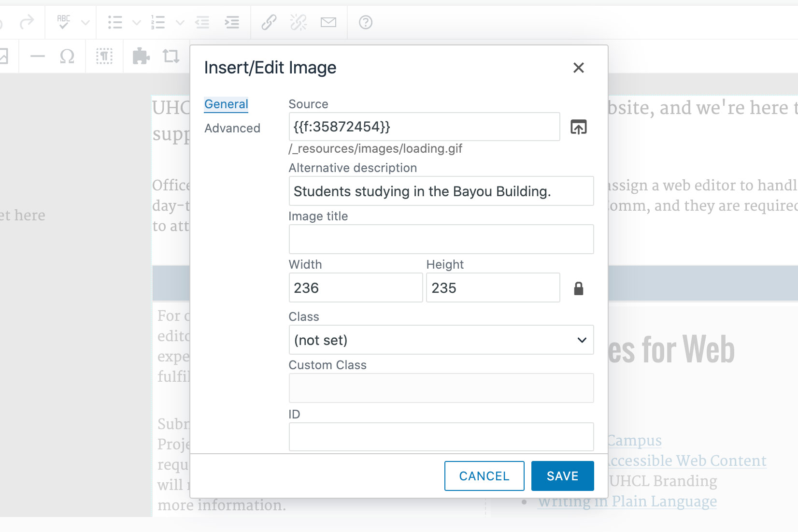Switch to the Advanced tab
The width and height of the screenshot is (798, 532).
pos(232,128)
